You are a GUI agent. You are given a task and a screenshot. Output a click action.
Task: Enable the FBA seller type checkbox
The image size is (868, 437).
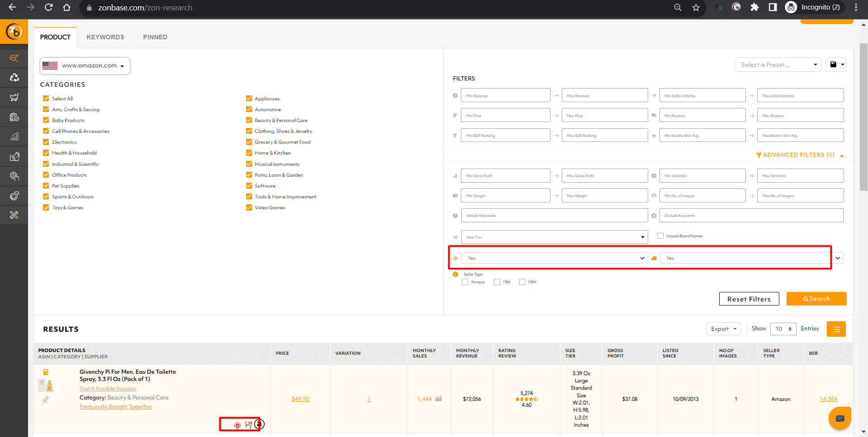pyautogui.click(x=496, y=282)
